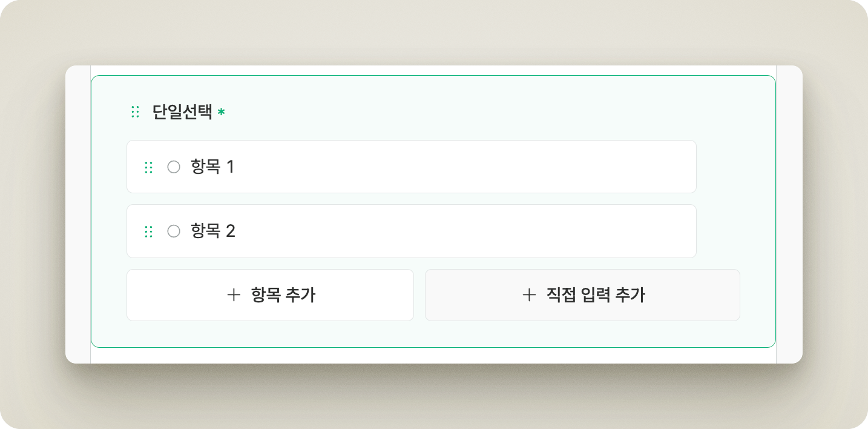Image resolution: width=868 pixels, height=429 pixels.
Task: Click the drag handle of 항목 2
Action: [x=148, y=231]
